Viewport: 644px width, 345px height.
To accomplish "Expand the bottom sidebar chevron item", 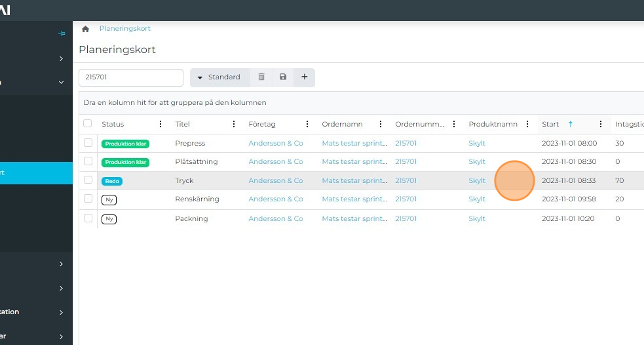I will 61,336.
